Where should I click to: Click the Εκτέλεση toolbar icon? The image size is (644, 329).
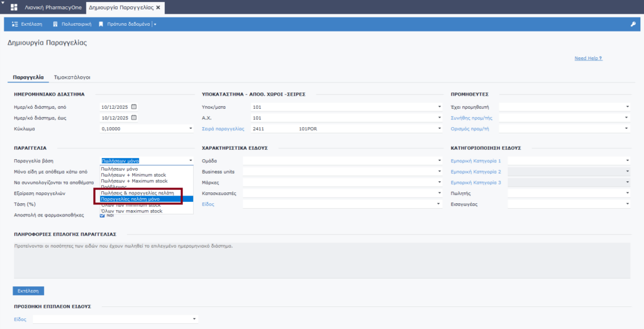[x=15, y=24]
